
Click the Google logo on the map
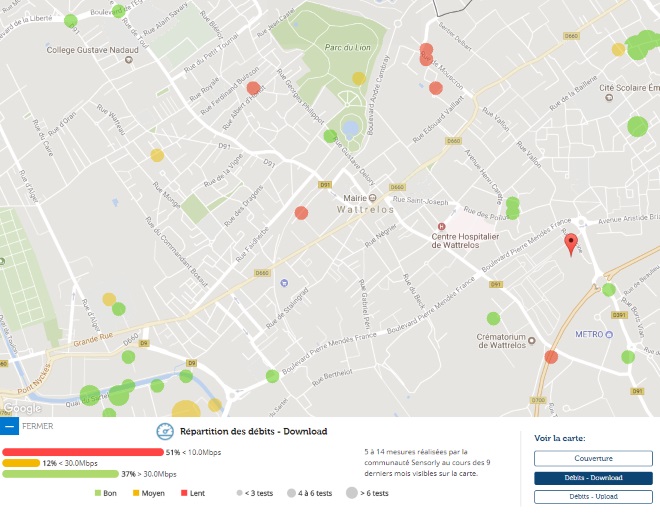coord(21,408)
